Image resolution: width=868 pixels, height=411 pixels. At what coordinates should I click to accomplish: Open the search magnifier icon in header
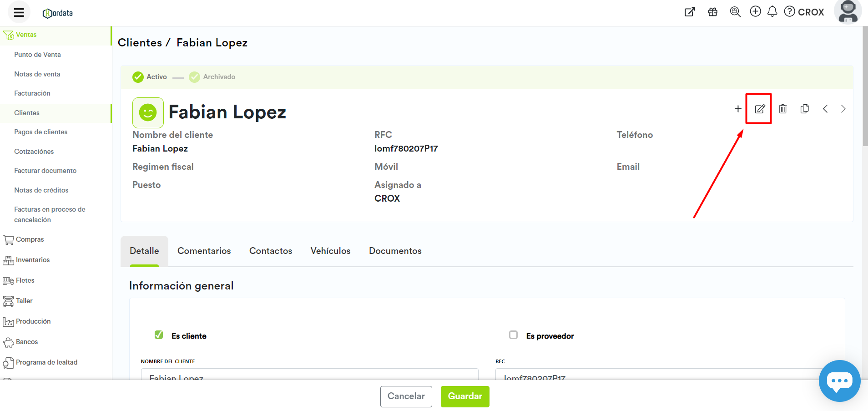tap(735, 12)
